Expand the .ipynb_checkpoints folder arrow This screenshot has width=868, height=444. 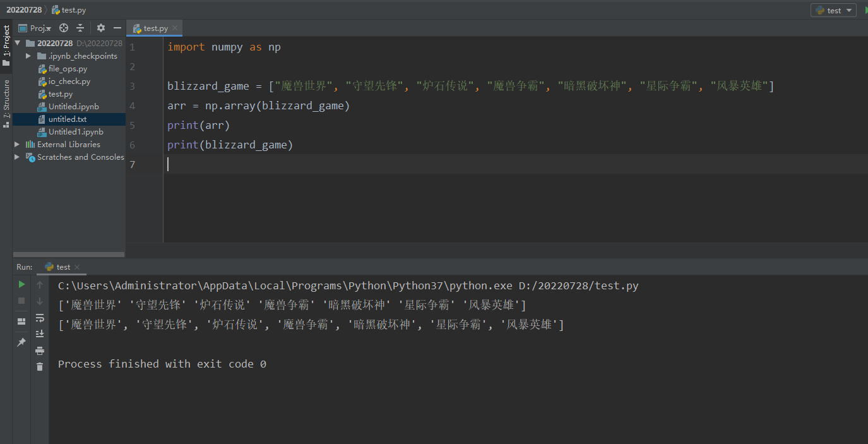point(28,56)
